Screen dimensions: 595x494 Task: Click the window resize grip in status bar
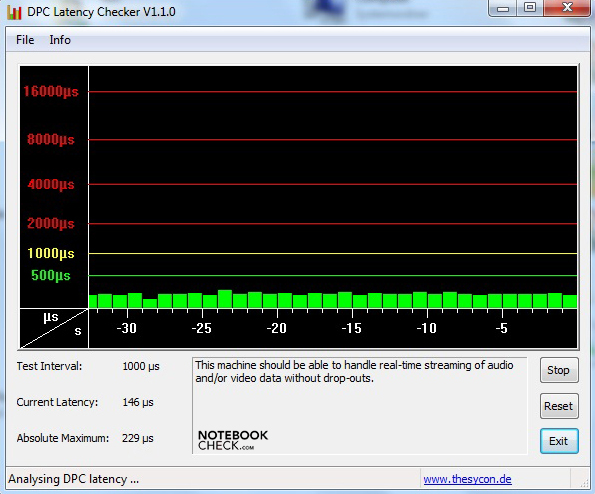click(583, 481)
